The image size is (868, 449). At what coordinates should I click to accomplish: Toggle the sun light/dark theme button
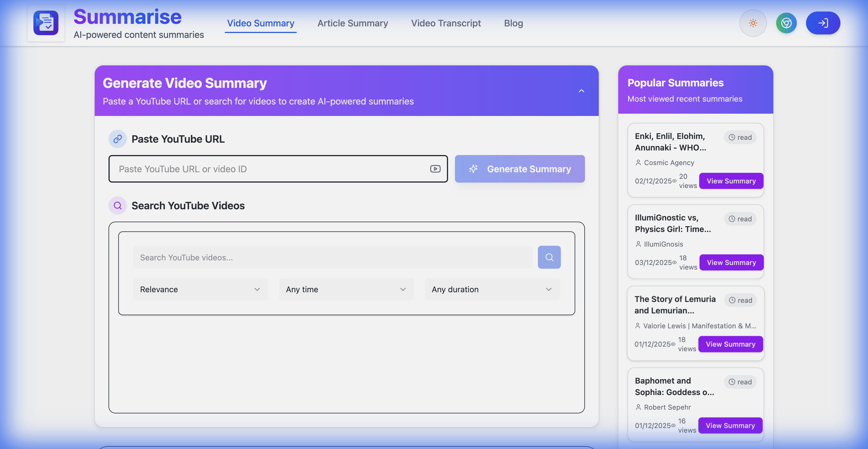753,23
